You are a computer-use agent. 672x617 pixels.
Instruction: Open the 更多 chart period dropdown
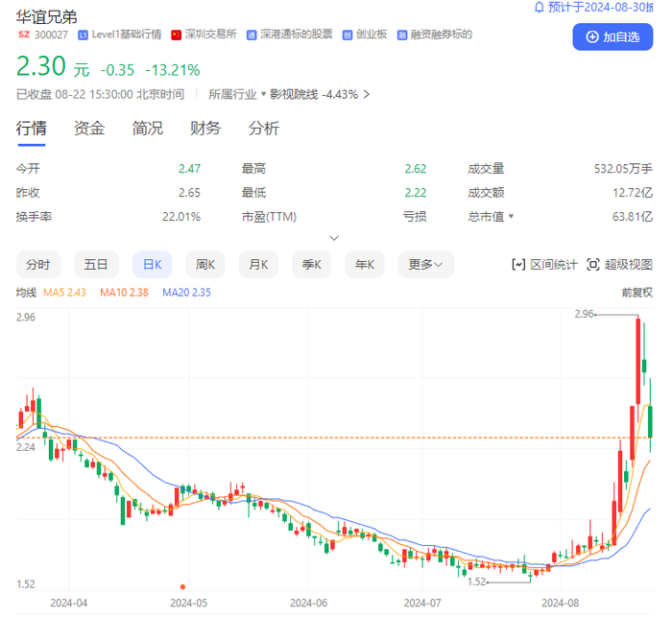tap(426, 265)
